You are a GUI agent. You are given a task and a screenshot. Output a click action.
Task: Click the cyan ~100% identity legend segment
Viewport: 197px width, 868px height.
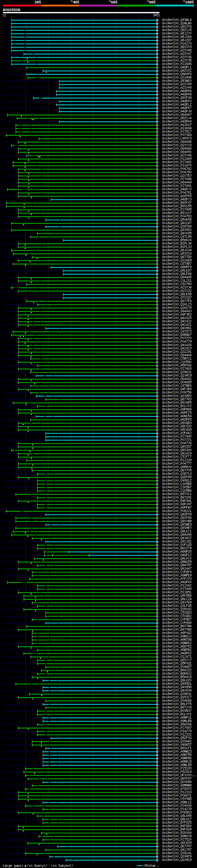[175, 6]
